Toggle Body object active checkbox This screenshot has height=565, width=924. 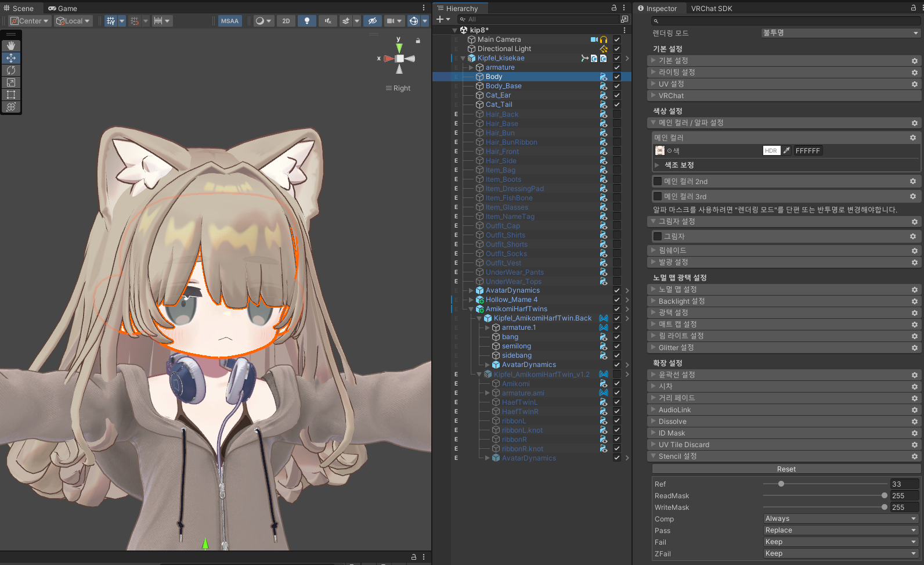[617, 77]
